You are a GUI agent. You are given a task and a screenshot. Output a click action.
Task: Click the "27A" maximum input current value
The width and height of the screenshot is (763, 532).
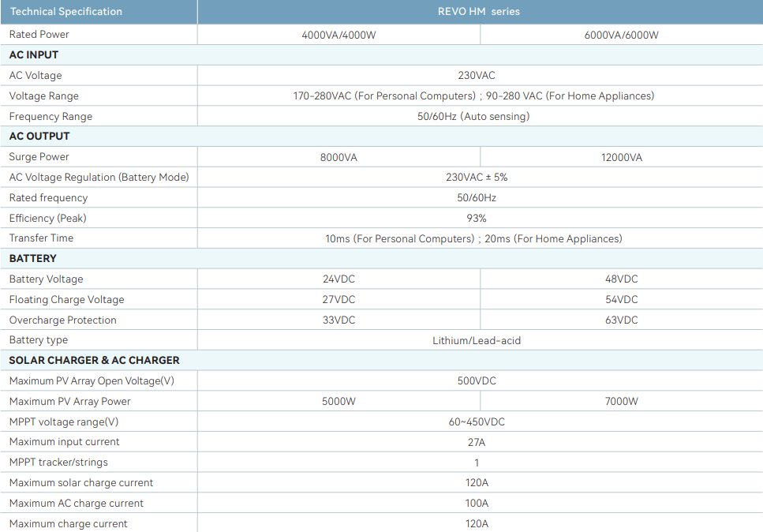[477, 442]
